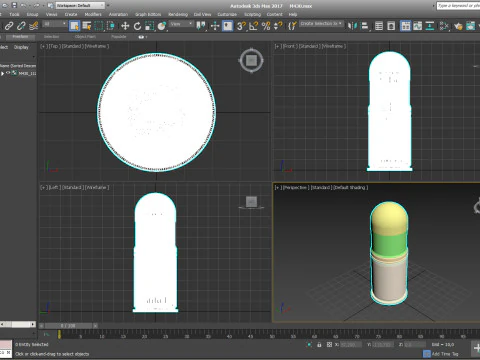Open the Schematic View icon
This screenshot has height=360, width=480.
pos(430,26)
